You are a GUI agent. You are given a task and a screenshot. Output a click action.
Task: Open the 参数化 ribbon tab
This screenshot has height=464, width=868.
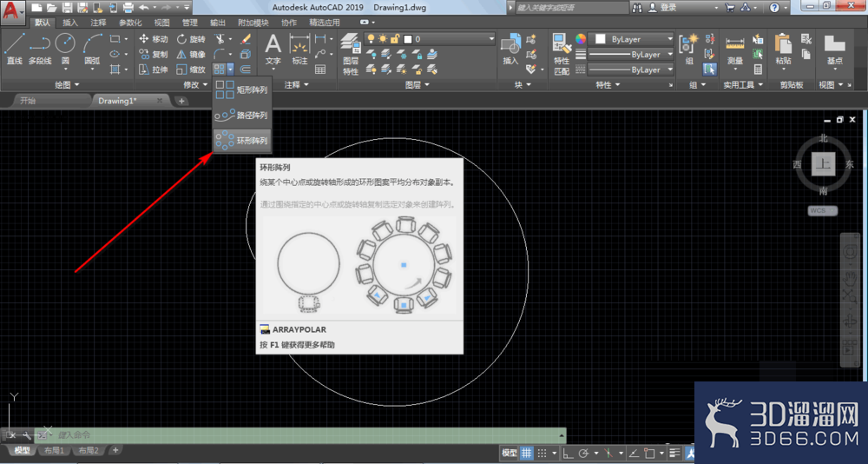click(x=130, y=23)
